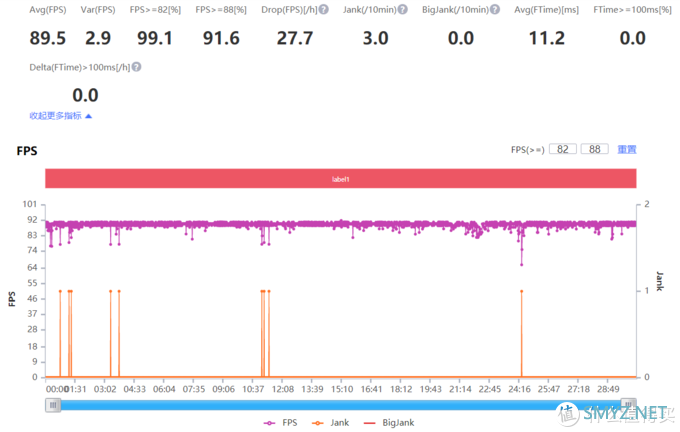Image resolution: width=680 pixels, height=432 pixels.
Task: Open help icon next to Drop(FPS)[/h]
Action: (x=324, y=10)
